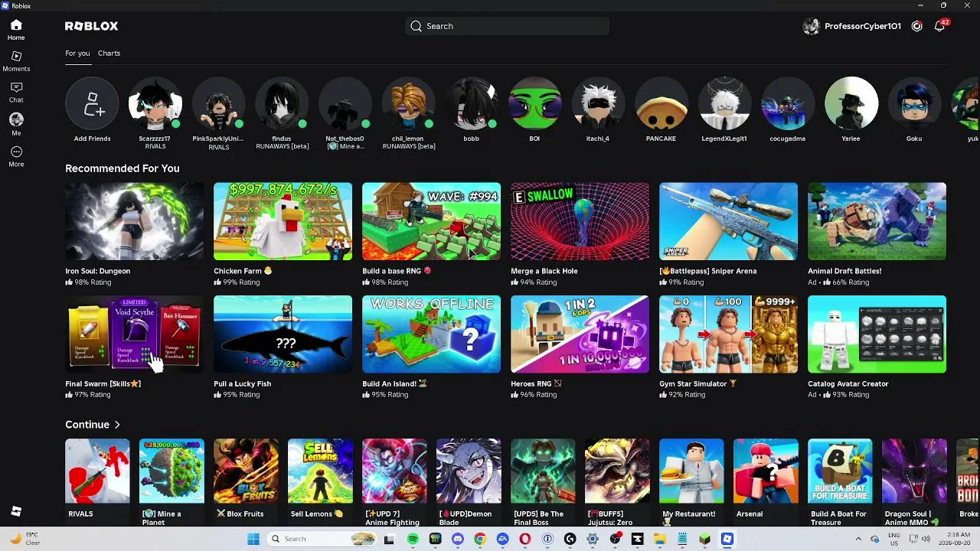Expand the Continue section
The width and height of the screenshot is (980, 551).
pyautogui.click(x=93, y=425)
